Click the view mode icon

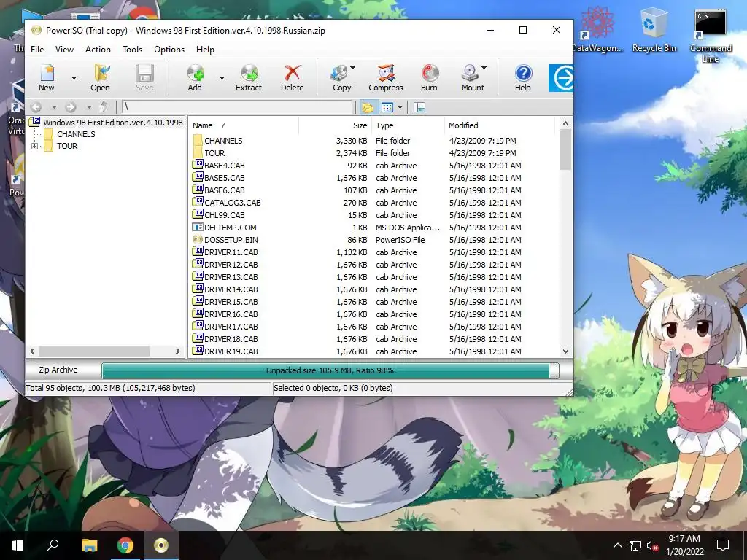tap(387, 108)
